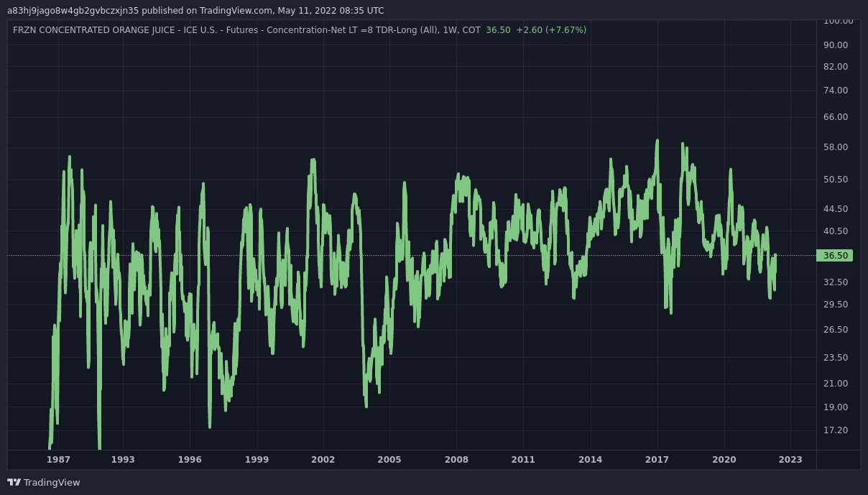
Task: Click the 29.50 price scale label
Action: point(836,305)
